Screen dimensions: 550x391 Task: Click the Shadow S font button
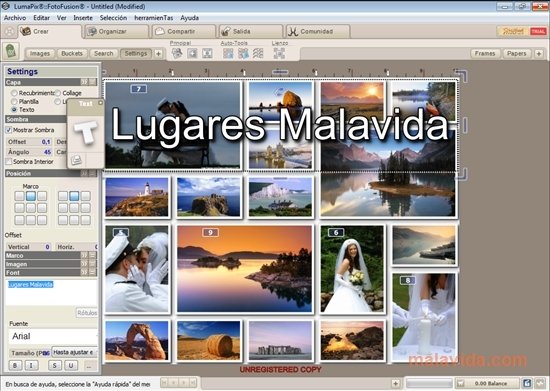pyautogui.click(x=54, y=365)
